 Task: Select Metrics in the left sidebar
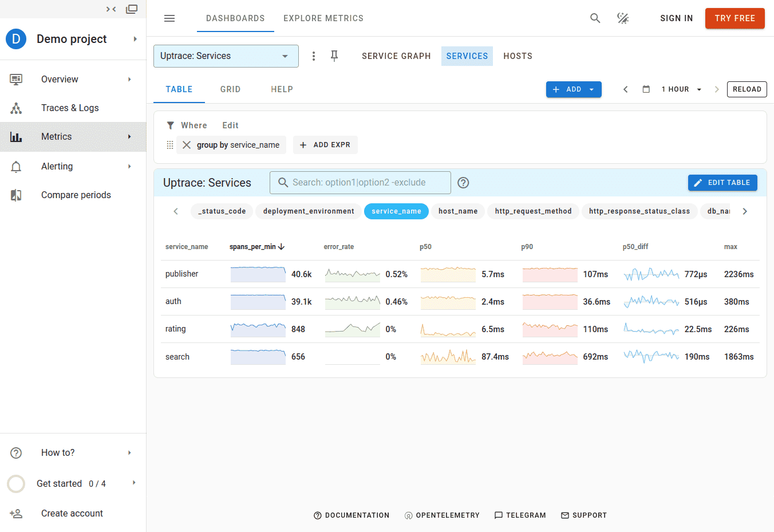pyautogui.click(x=57, y=136)
